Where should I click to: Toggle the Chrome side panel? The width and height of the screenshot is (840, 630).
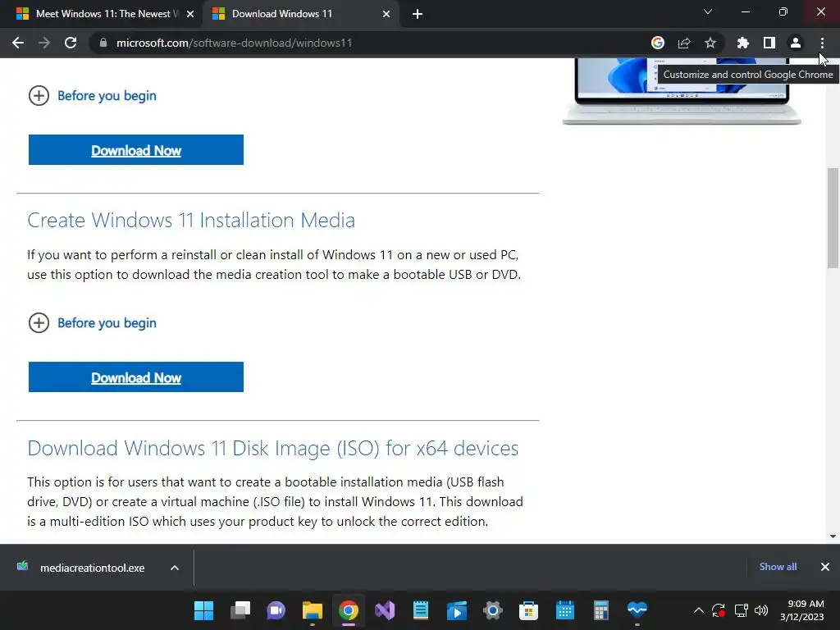click(x=769, y=43)
